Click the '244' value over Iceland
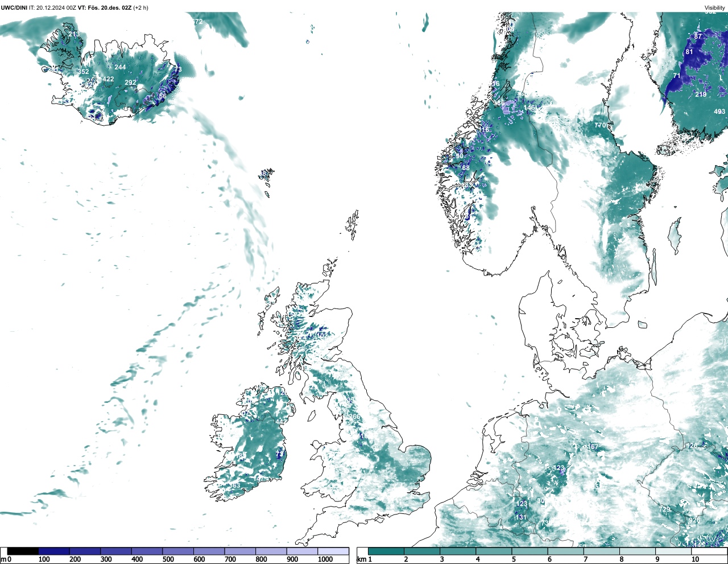Screen dimensions: 728x564 [120, 67]
